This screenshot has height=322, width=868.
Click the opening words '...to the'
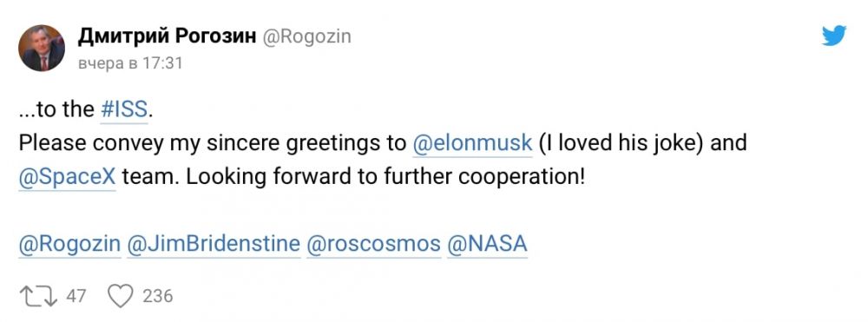[56, 109]
